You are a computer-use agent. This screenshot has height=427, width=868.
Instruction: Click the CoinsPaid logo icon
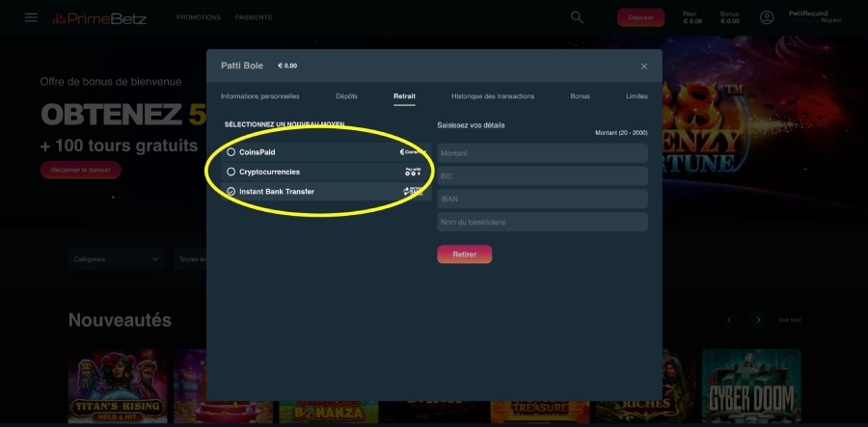point(415,151)
